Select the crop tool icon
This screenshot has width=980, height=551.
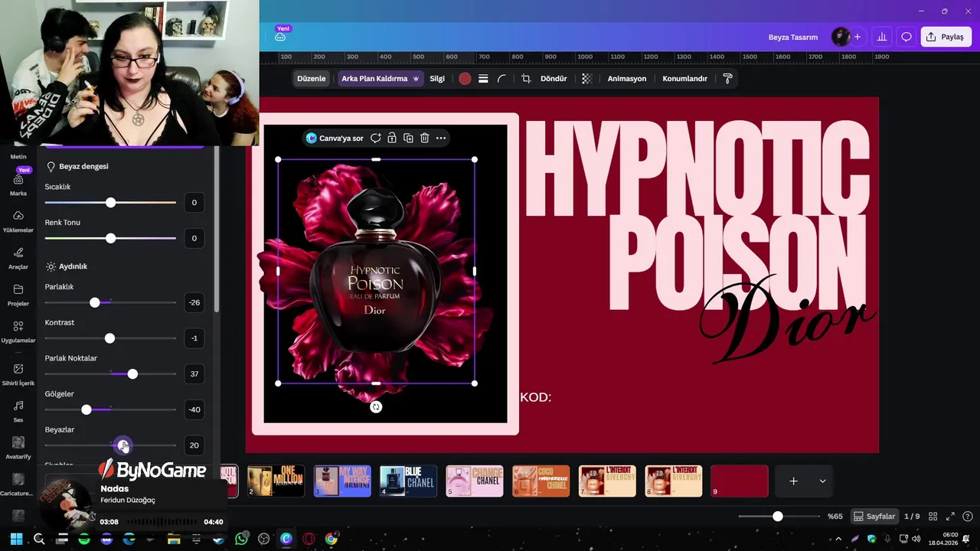coord(526,79)
